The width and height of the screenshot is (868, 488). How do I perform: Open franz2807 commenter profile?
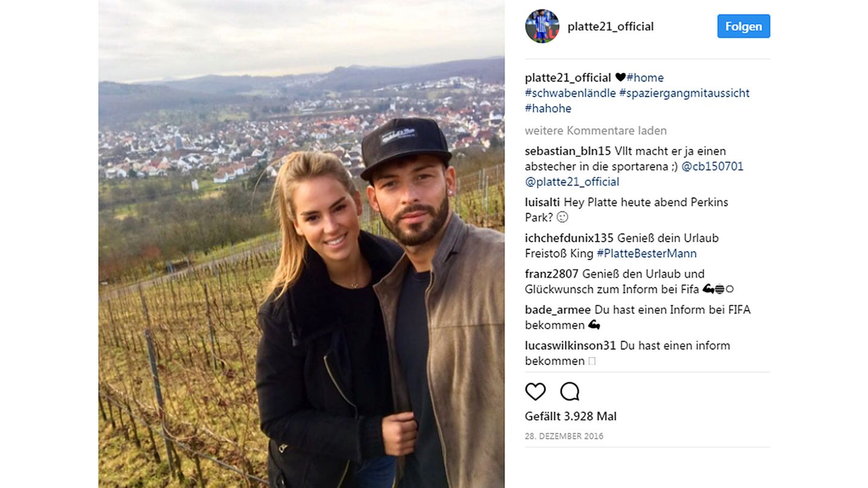pos(552,274)
